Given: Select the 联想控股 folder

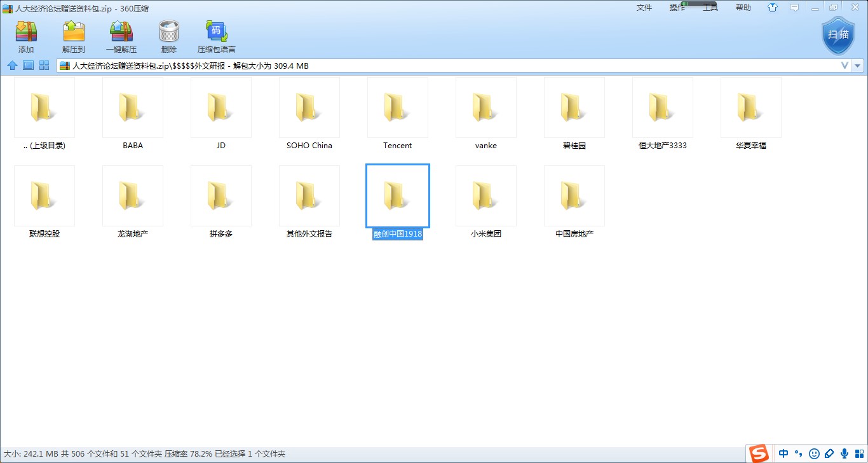Looking at the screenshot, I should (44, 203).
